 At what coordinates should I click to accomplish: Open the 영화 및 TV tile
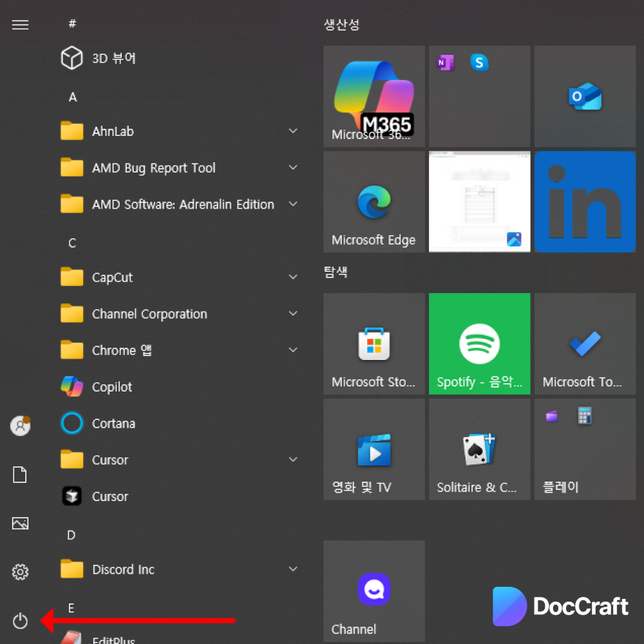point(374,450)
